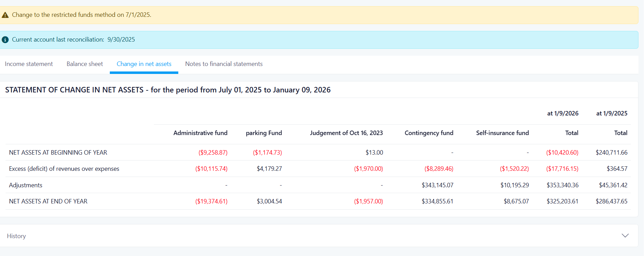Click the Contingency fund column header
This screenshot has width=644, height=256.
429,133
